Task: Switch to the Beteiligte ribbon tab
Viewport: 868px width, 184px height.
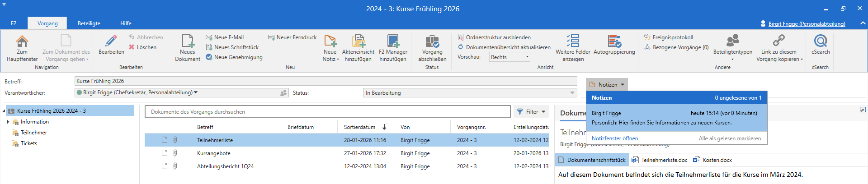Action: [x=89, y=23]
